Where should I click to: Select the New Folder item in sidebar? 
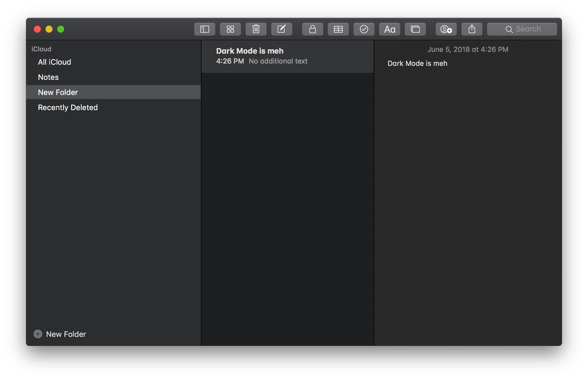[x=58, y=92]
